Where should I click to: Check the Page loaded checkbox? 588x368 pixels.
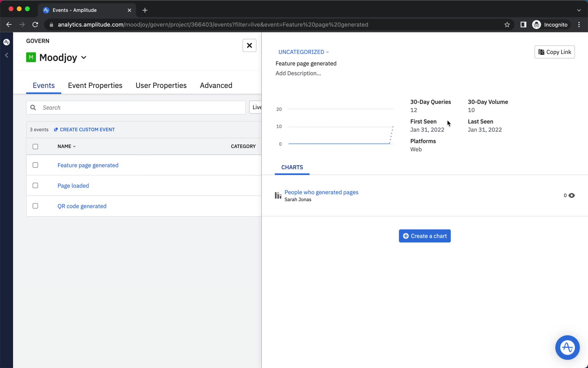(x=35, y=186)
